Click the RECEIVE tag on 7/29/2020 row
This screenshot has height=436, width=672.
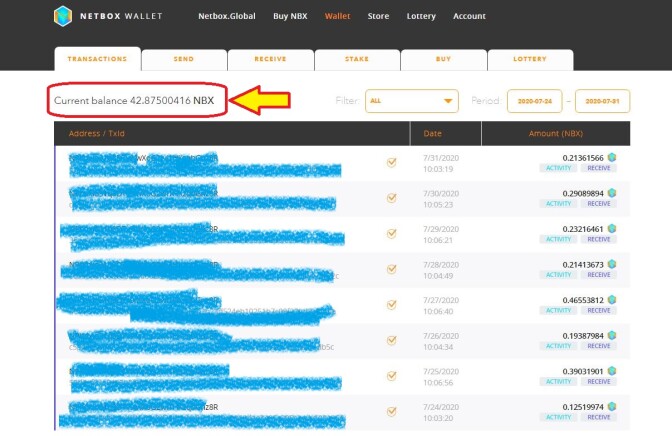[599, 239]
